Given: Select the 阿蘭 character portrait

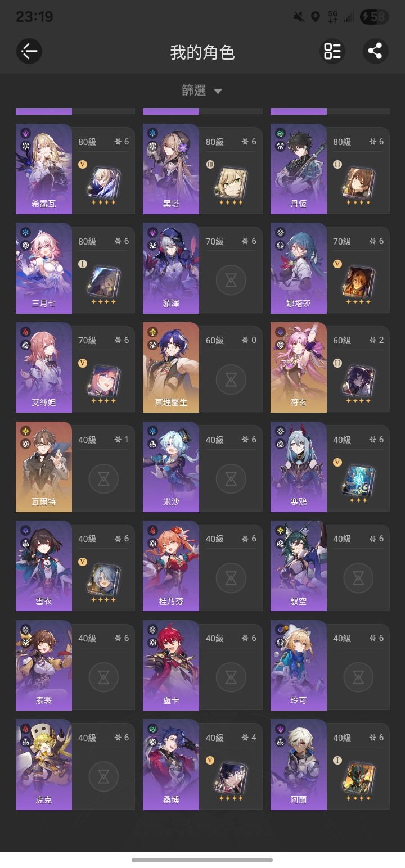Looking at the screenshot, I should point(299,765).
